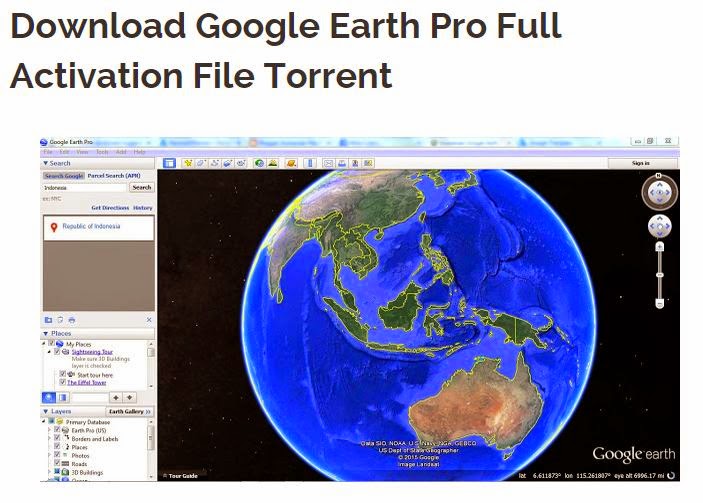Image resolution: width=703 pixels, height=503 pixels.
Task: Open the View menu
Action: click(x=82, y=152)
